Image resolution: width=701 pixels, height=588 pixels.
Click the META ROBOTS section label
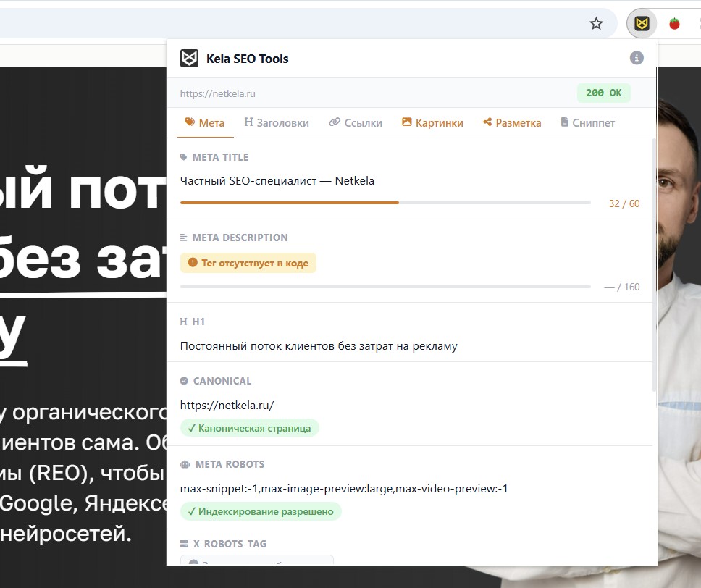click(x=230, y=465)
